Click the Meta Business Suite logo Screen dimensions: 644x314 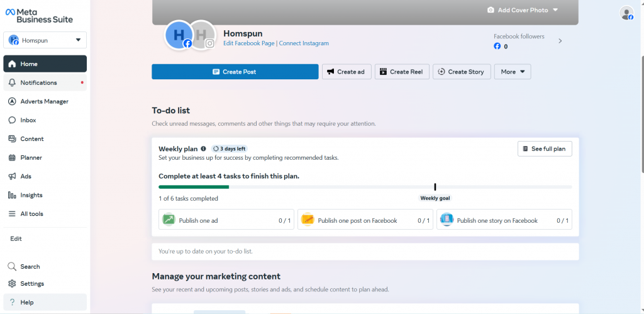pos(38,16)
